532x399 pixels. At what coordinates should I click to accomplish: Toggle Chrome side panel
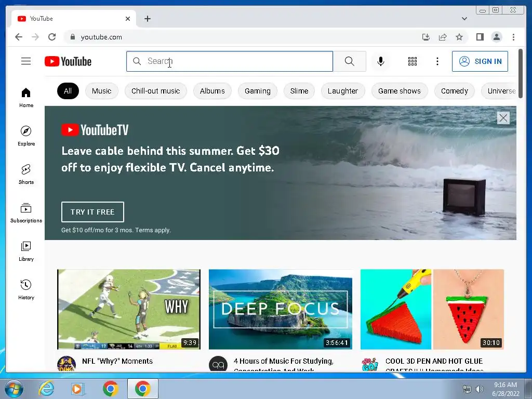pos(480,37)
